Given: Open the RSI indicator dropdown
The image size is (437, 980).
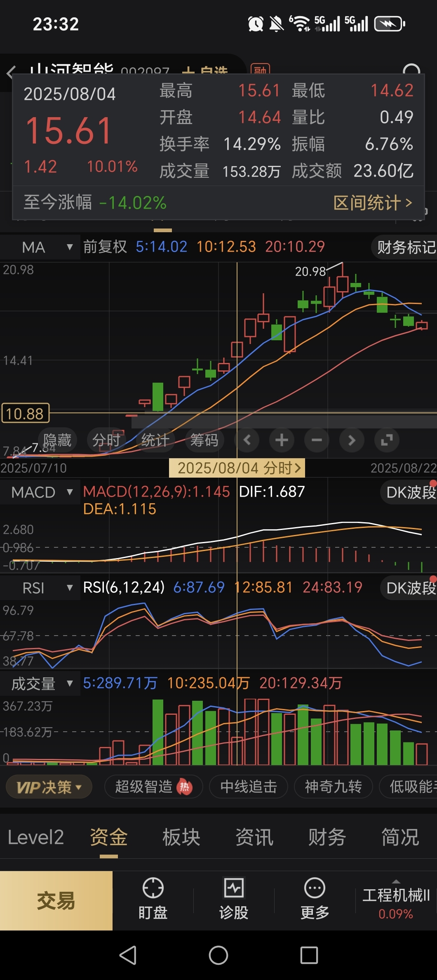Looking at the screenshot, I should click(40, 588).
